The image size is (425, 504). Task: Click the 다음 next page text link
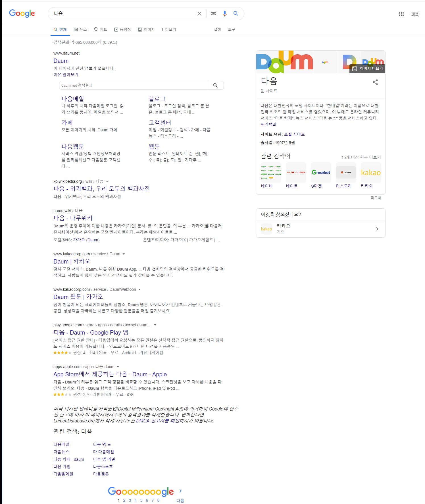pos(180,501)
